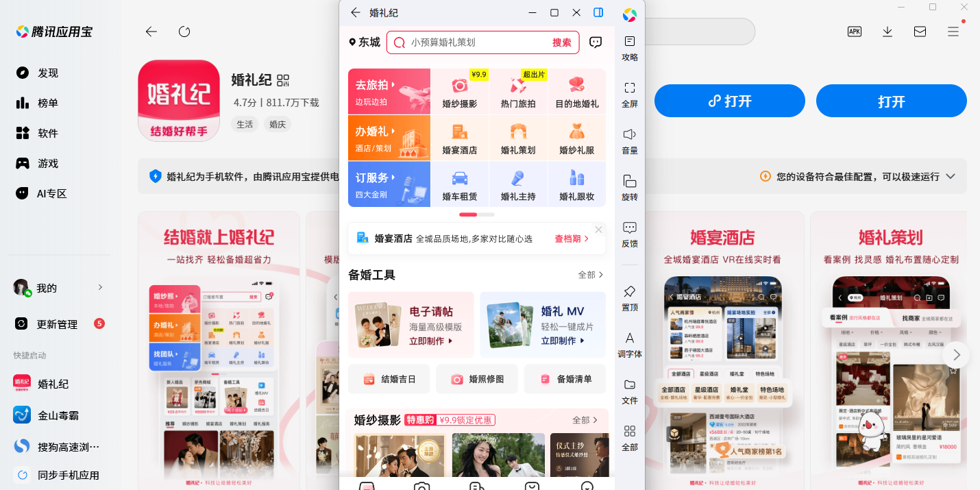
Task: Expand 我的 account entry
Action: point(58,288)
